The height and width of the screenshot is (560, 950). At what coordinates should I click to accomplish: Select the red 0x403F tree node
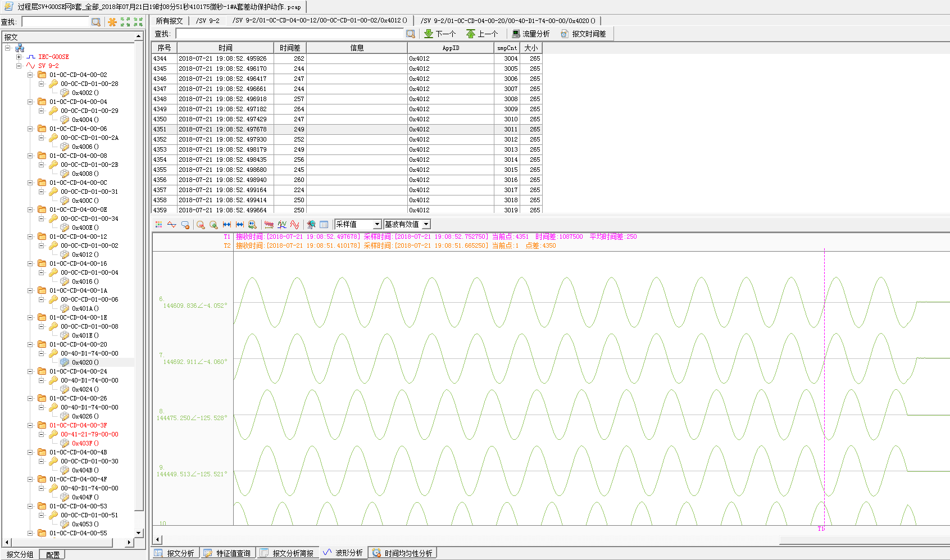tap(85, 443)
